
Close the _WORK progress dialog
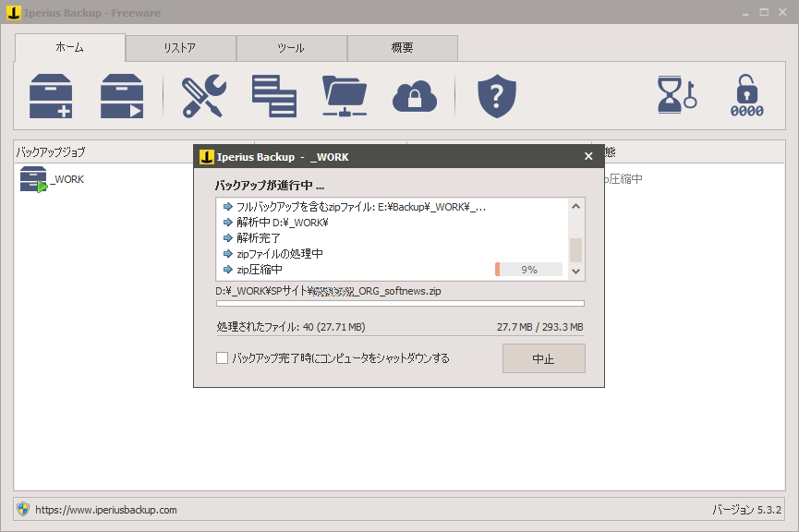pyautogui.click(x=588, y=156)
